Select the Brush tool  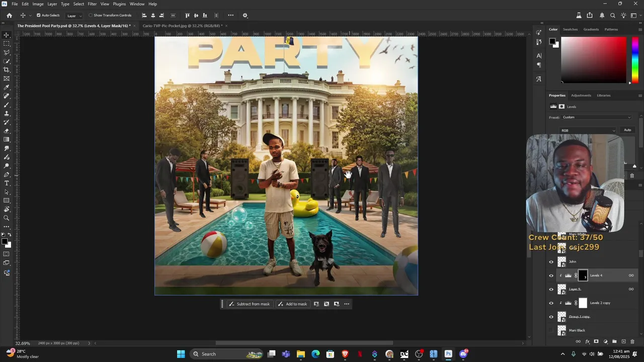(x=7, y=105)
